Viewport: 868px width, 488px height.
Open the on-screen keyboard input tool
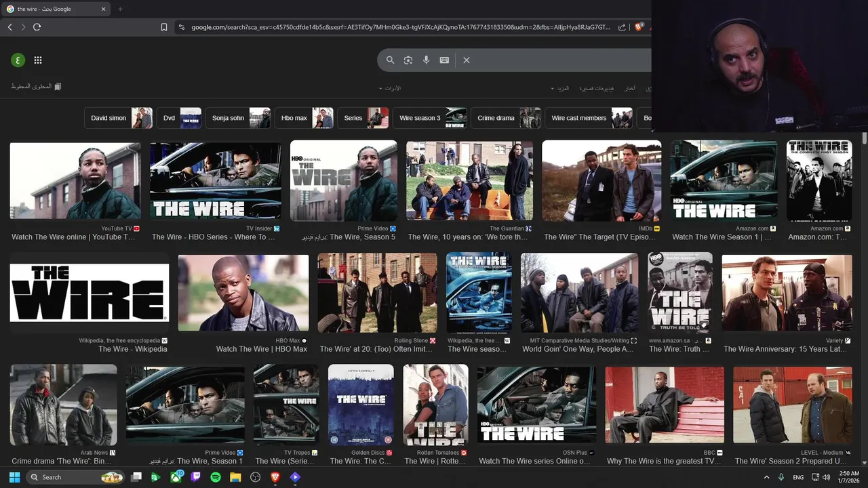pyautogui.click(x=444, y=60)
